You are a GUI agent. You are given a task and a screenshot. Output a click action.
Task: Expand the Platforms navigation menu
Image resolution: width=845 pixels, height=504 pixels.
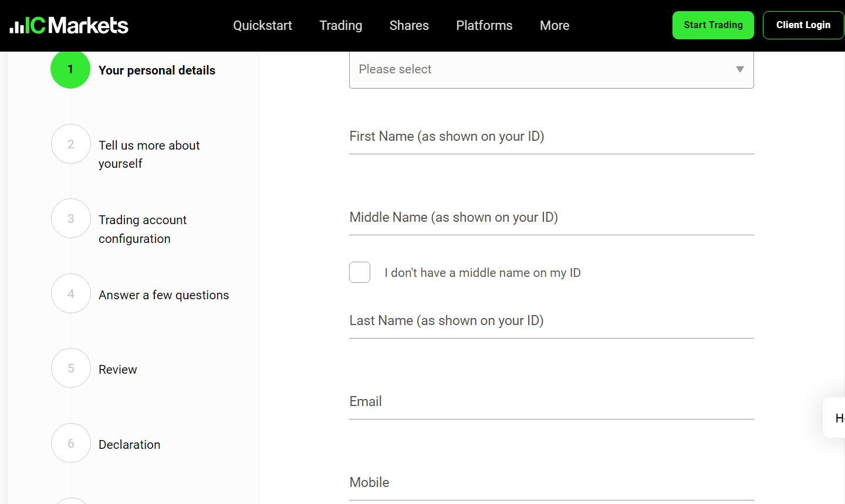pyautogui.click(x=484, y=26)
